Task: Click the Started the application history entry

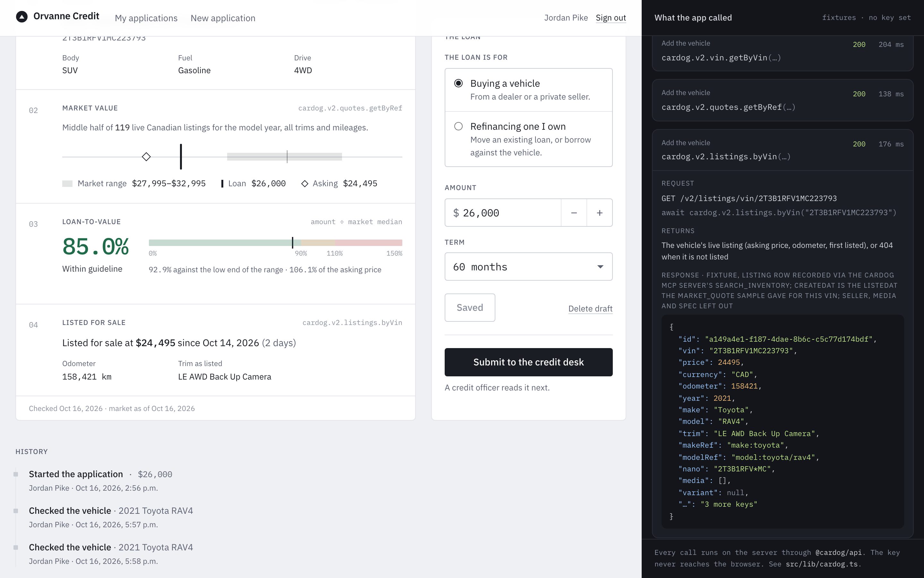Action: click(x=100, y=480)
